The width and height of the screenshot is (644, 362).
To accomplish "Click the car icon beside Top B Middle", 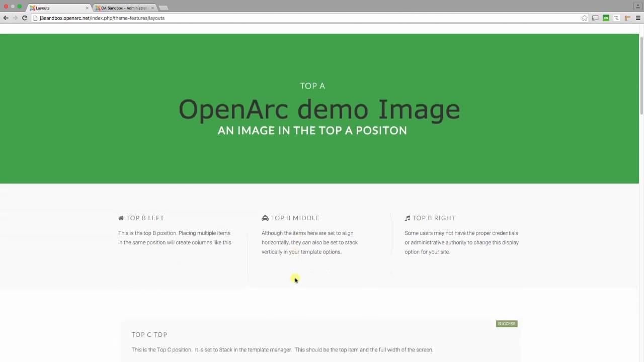I will (x=265, y=218).
